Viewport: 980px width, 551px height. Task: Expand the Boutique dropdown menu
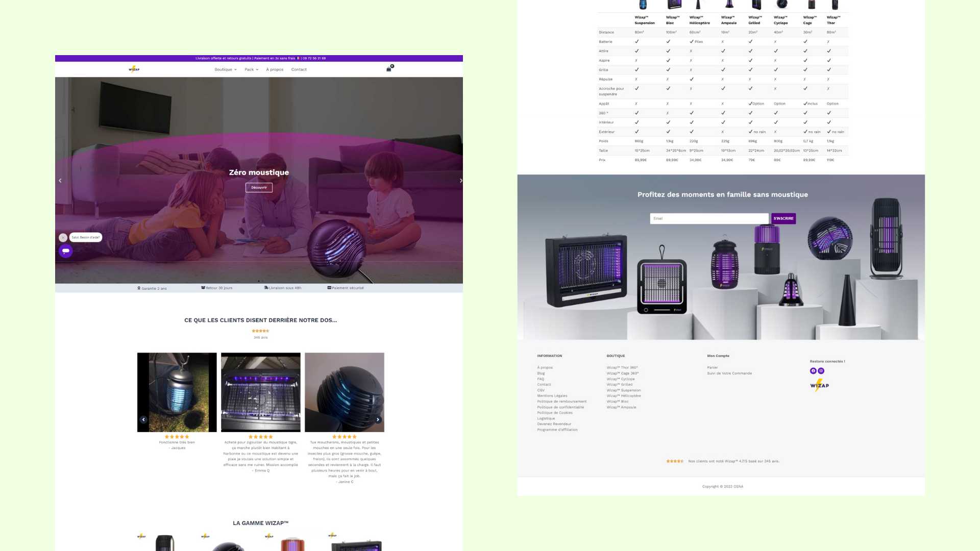(226, 69)
